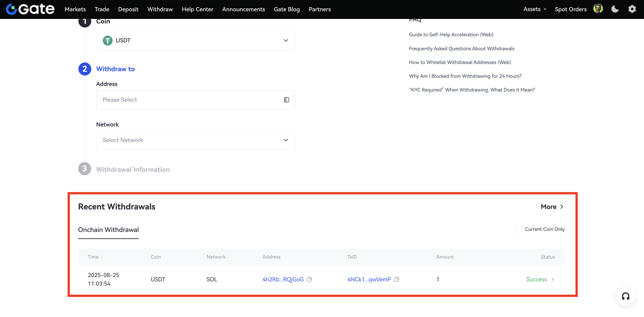644x317 pixels.
Task: Expand the USDT coin dropdown
Action: click(x=286, y=41)
